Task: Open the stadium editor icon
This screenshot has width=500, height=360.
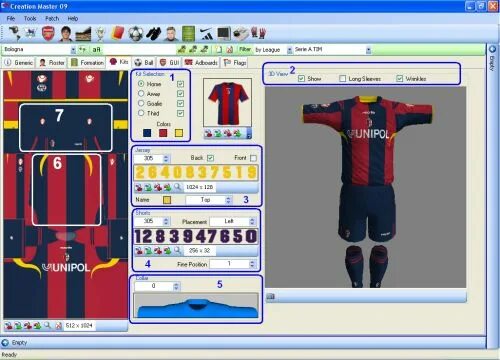Action: coord(83,34)
